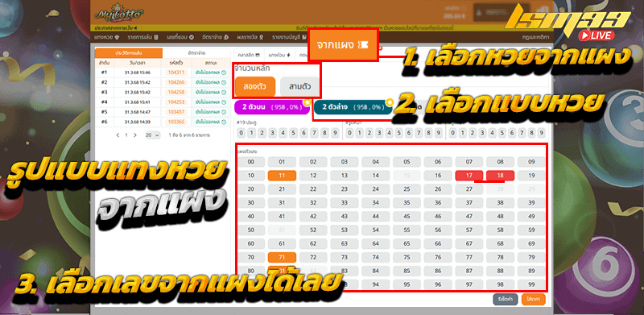Open ticket code 103457
This screenshot has width=644, height=315.
click(176, 112)
